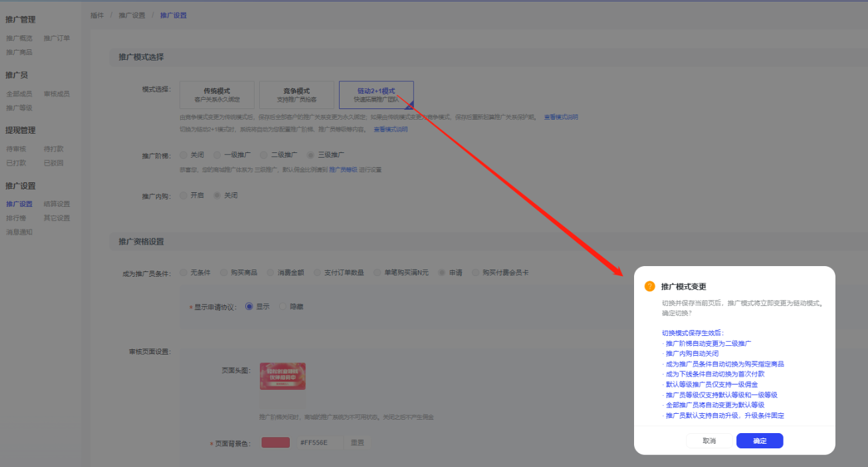The height and width of the screenshot is (467, 868).
Task: Click the orange question icon in the dialog
Action: point(650,286)
